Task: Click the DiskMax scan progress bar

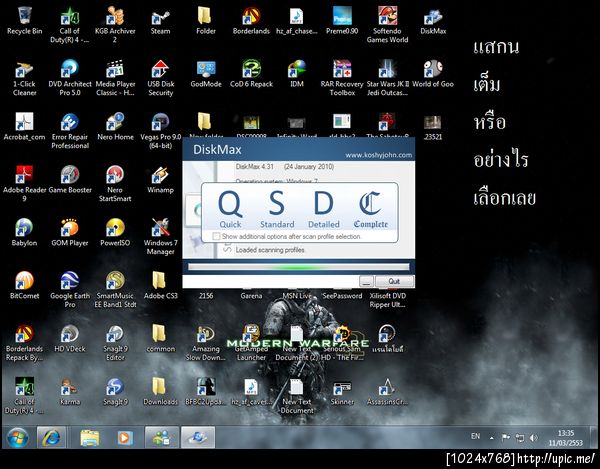Action: click(x=298, y=267)
